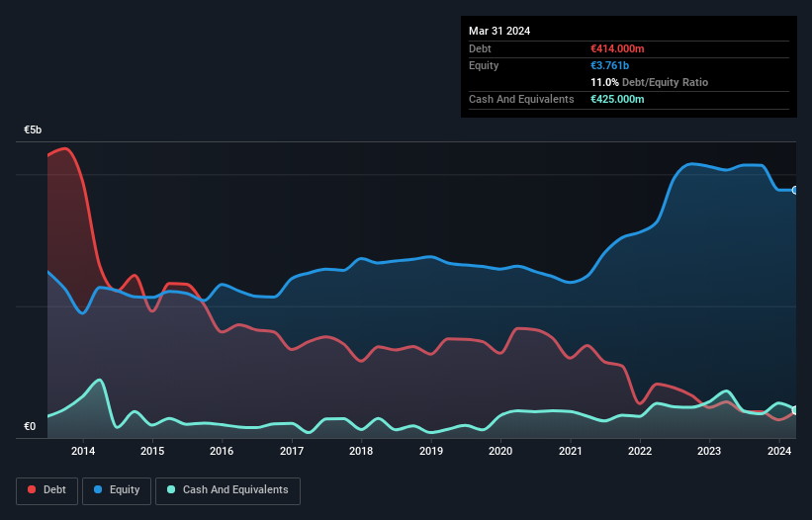Click the 2015 x-axis label
This screenshot has width=812, height=520.
coord(152,451)
